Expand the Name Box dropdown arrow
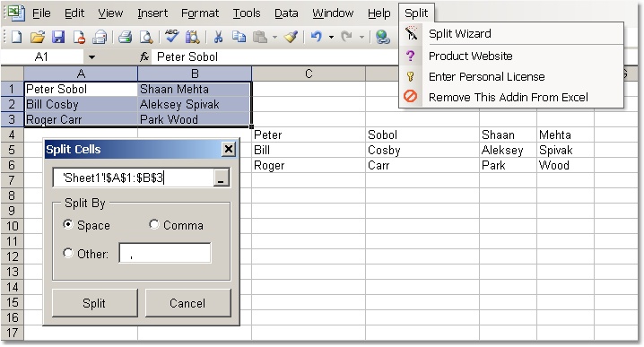Image resolution: width=644 pixels, height=347 pixels. click(x=92, y=57)
